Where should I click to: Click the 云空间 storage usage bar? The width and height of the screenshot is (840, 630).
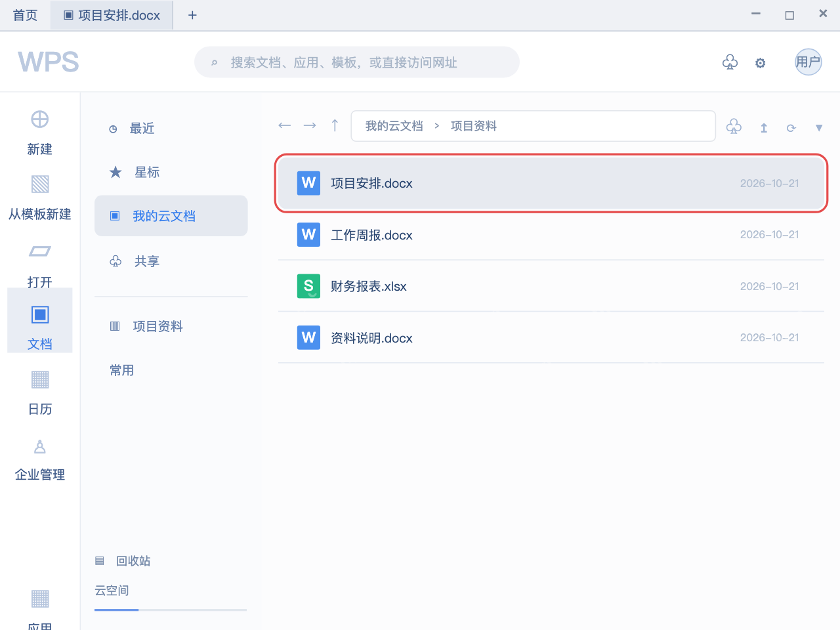[171, 610]
